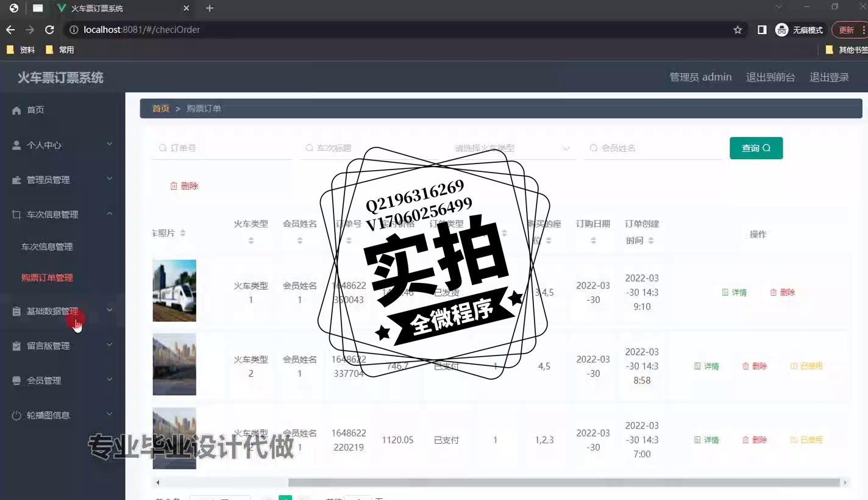Screen dimensions: 868x500
Task: Click the seats cell 1,2,3
Action: coord(544,440)
